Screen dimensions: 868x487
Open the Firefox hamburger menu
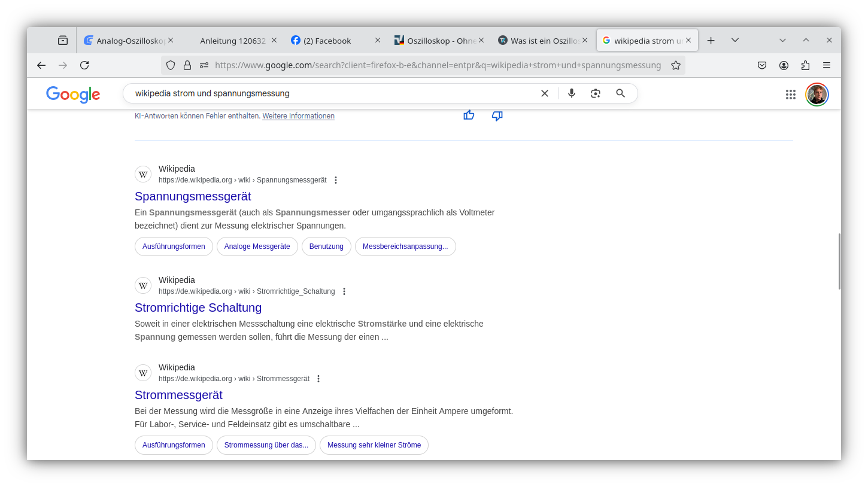(x=827, y=65)
